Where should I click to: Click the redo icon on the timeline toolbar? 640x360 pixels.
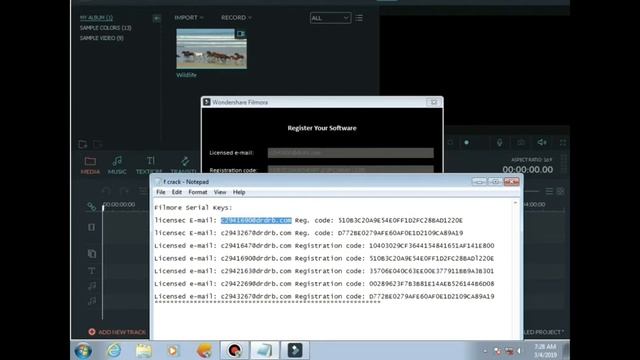click(x=124, y=190)
